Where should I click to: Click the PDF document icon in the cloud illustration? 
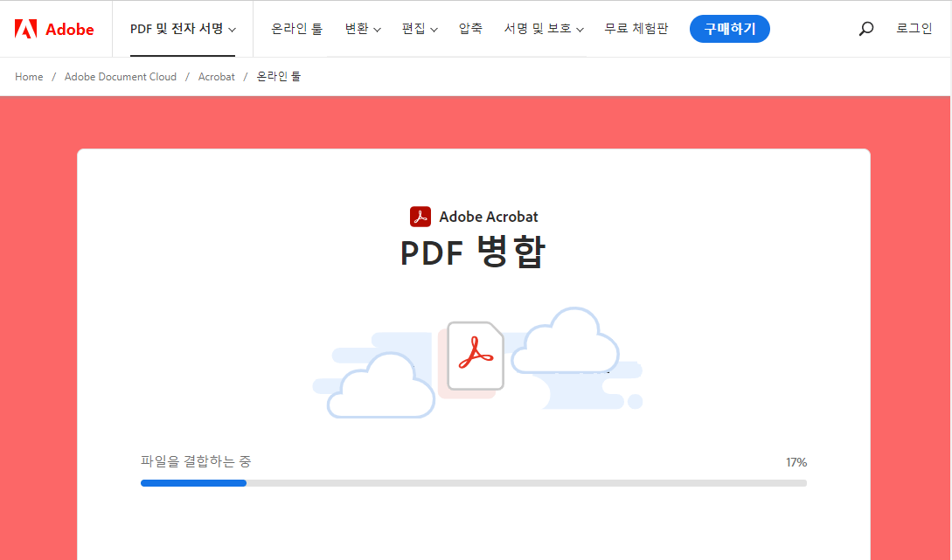(475, 357)
